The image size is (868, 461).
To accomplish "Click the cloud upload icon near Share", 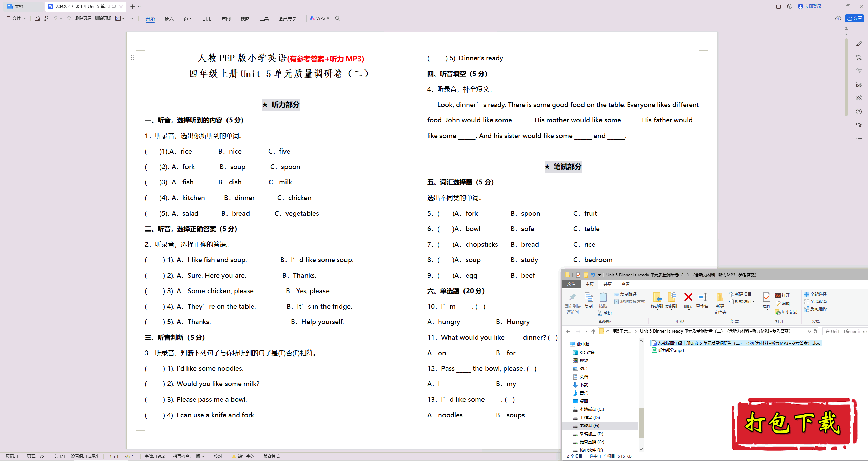I will coord(838,18).
